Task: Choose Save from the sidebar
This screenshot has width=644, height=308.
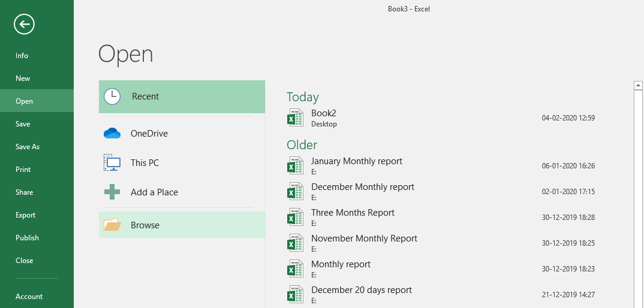Action: click(x=23, y=123)
